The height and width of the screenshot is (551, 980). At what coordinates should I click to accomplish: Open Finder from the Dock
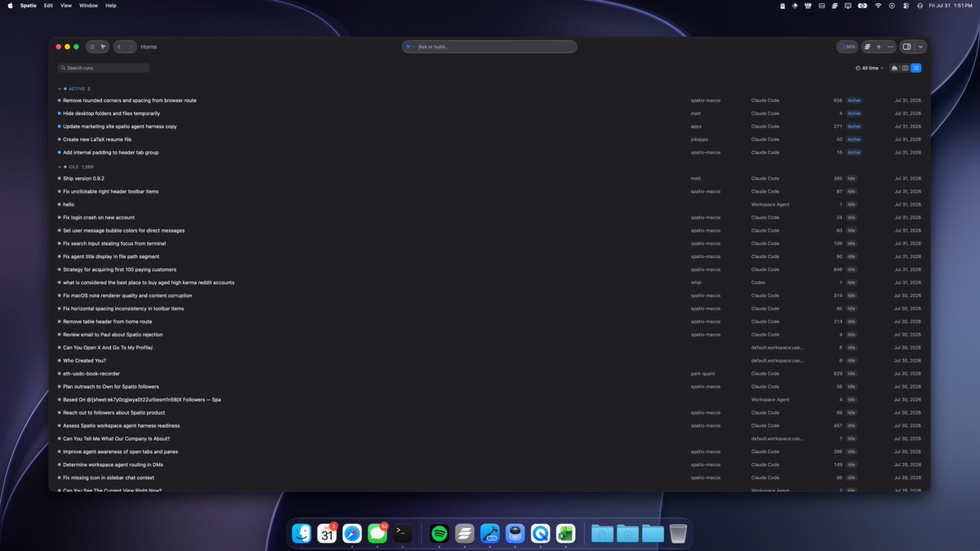point(302,533)
